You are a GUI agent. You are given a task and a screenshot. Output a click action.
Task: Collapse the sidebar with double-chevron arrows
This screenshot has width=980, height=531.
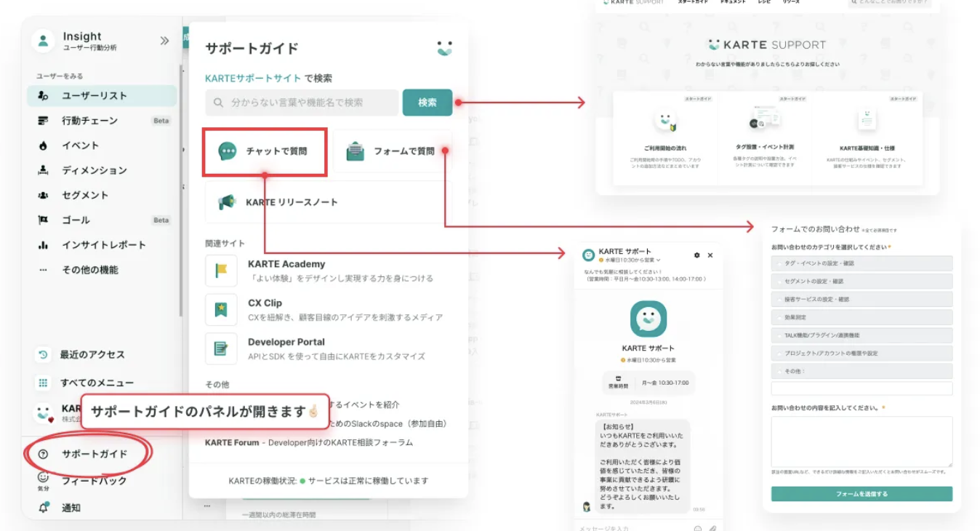[164, 41]
